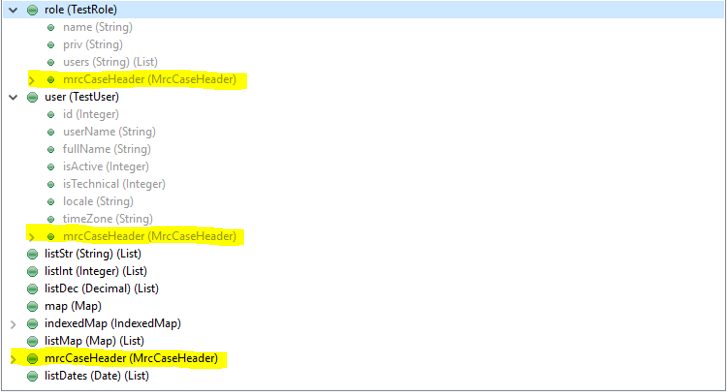Select the 'userName (String)' field
Image resolution: width=727 pixels, height=392 pixels.
coord(109,132)
